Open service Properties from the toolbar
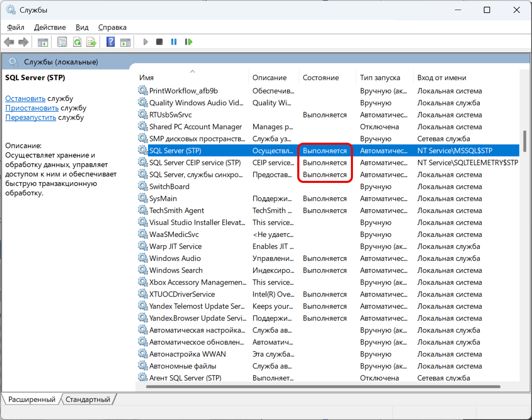532x420 pixels. (x=62, y=42)
